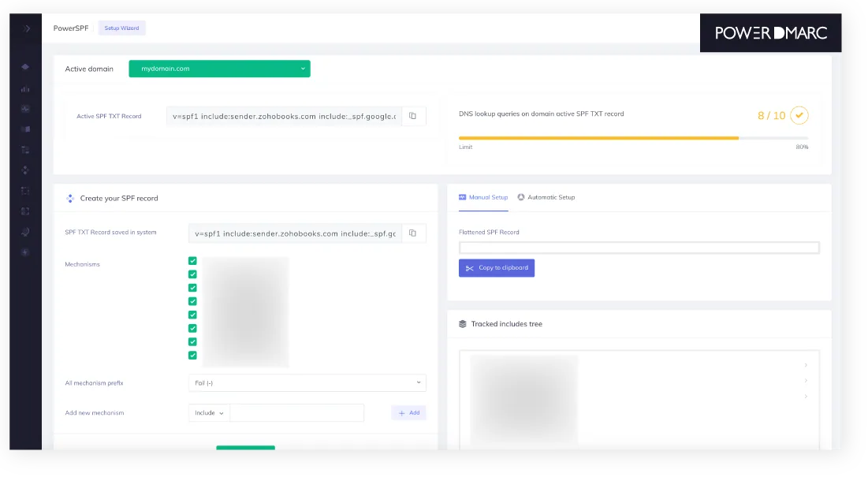Click the Active SPF TXT Record value field

point(284,116)
